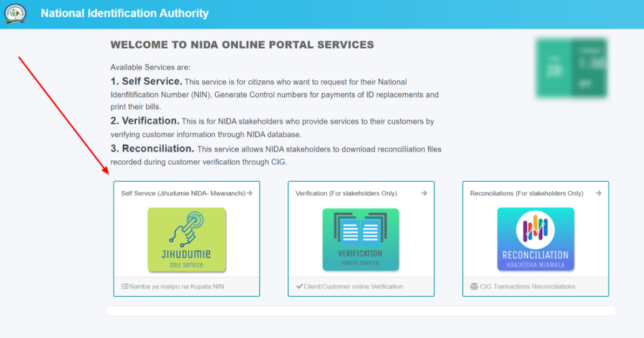Viewport: 644px width, 338px height.
Task: Select the Reconciliation Hakikisha Miamala image
Action: coord(535,239)
